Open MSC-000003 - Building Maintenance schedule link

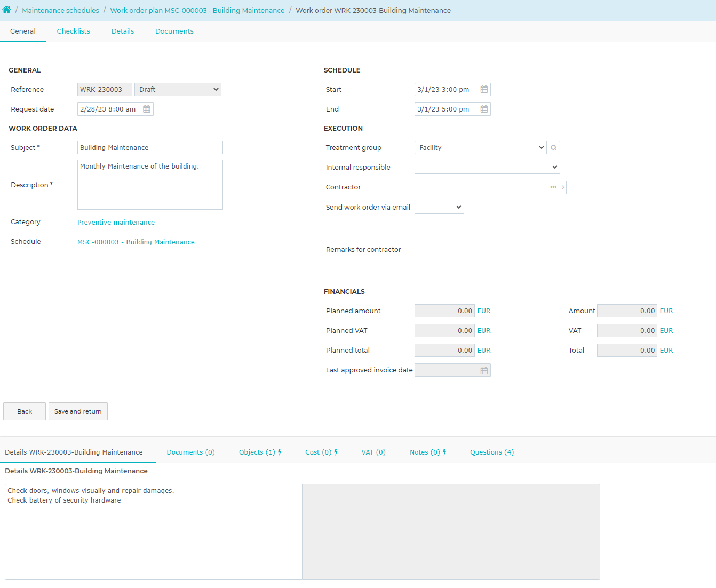136,242
